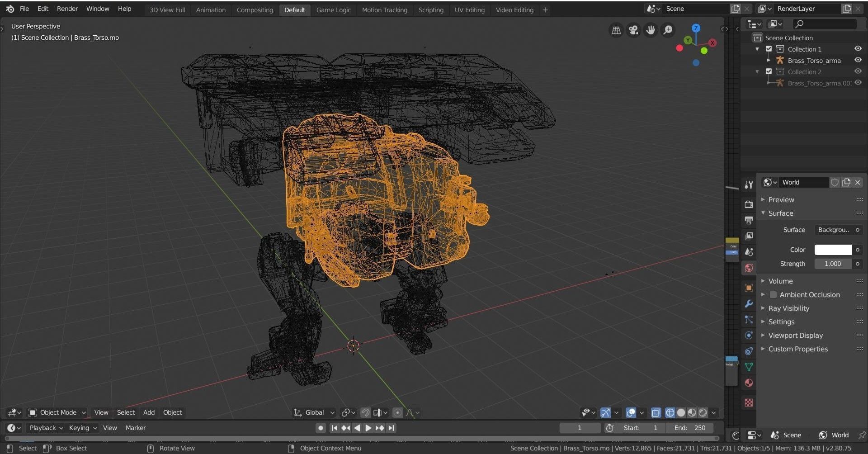Toggle auto keying record button

click(x=321, y=428)
